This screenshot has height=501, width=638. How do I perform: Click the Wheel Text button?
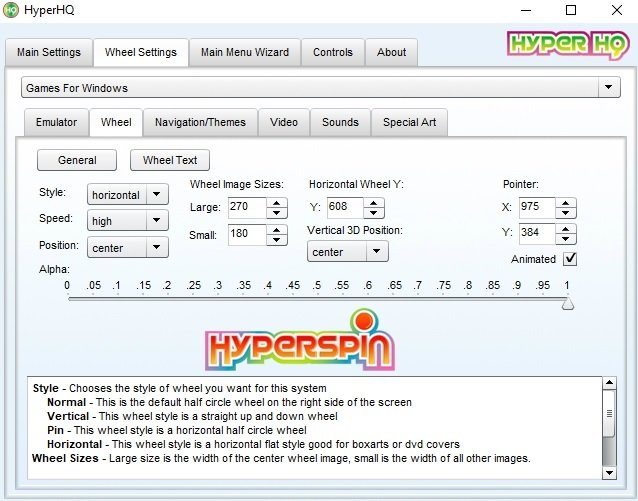coord(170,160)
